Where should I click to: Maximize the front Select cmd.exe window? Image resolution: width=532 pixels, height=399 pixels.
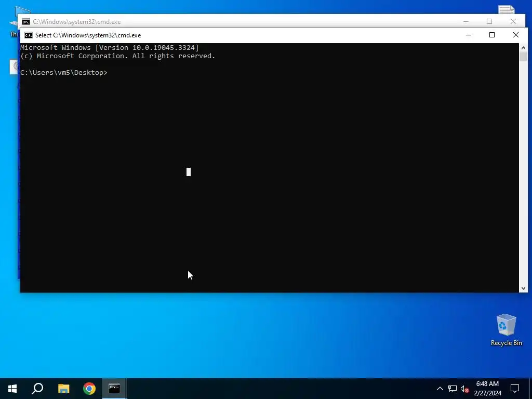coord(492,35)
